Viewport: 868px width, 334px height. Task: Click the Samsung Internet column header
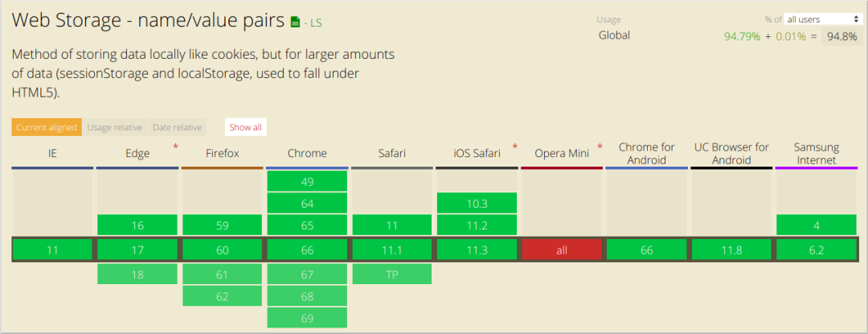click(x=816, y=153)
